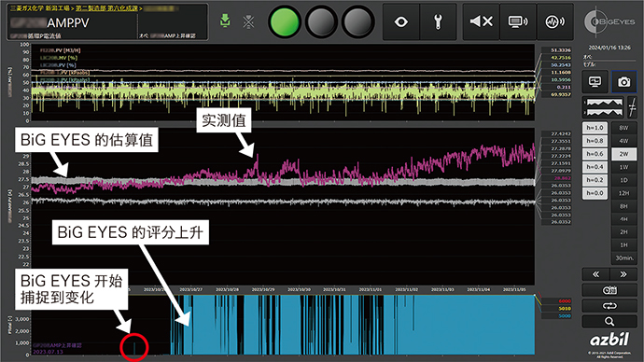The width and height of the screenshot is (644, 362).
Task: Toggle the eye monitoring view button
Action: 400,21
